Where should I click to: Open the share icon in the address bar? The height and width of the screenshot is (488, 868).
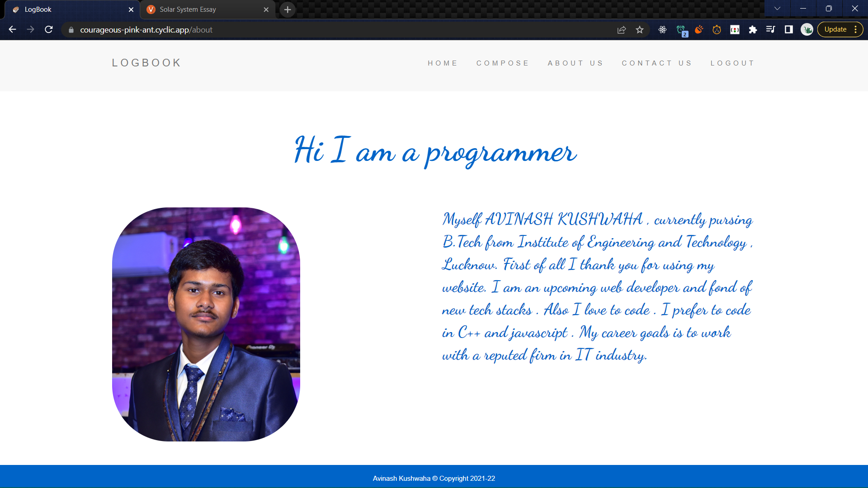[x=622, y=29]
